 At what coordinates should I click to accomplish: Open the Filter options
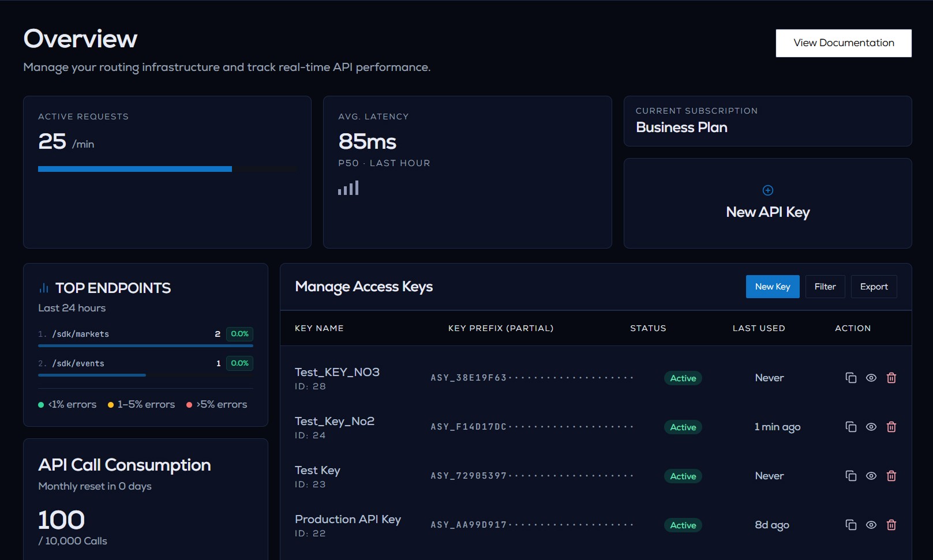825,287
